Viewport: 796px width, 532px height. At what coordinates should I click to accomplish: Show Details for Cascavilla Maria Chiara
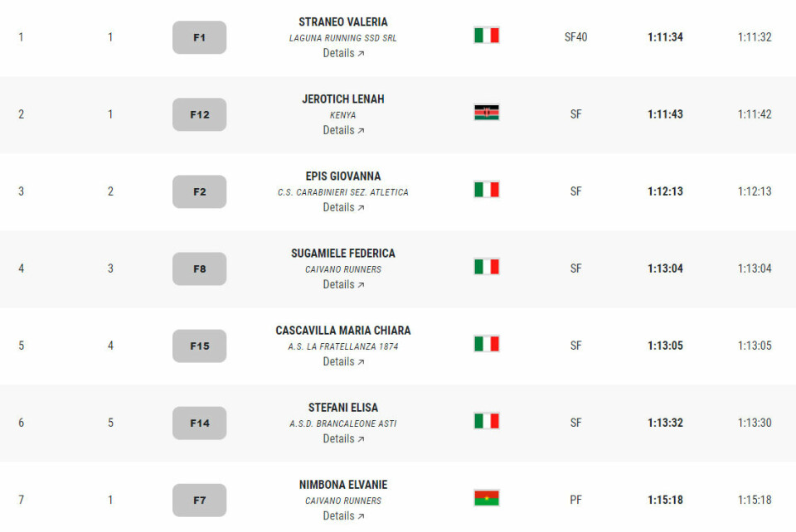tap(343, 361)
